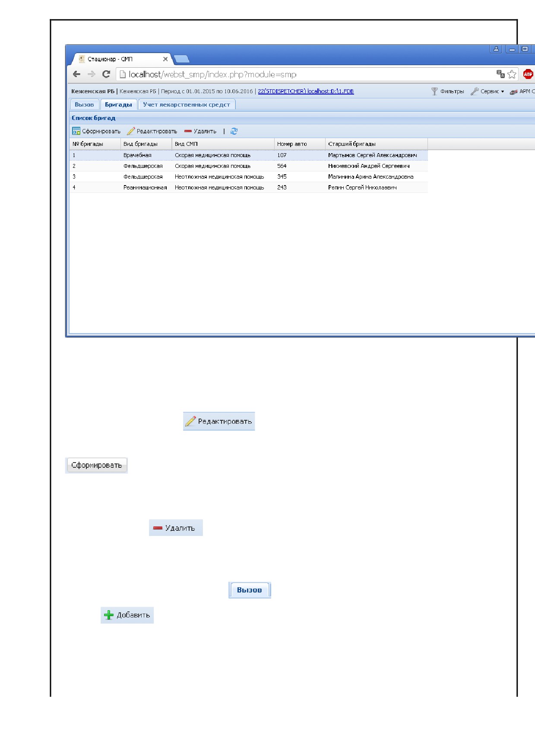Viewport: 535px width, 756px height.
Task: Select row Малинина Арина Александровна
Action: click(249, 176)
